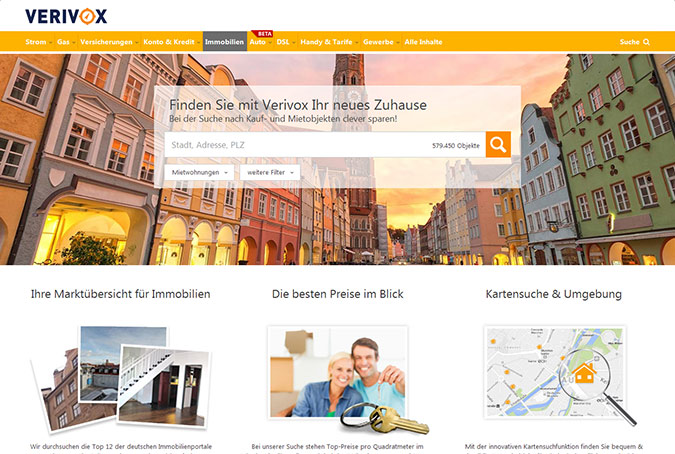Open the Gewerbe menu
The height and width of the screenshot is (454, 675).
381,42
